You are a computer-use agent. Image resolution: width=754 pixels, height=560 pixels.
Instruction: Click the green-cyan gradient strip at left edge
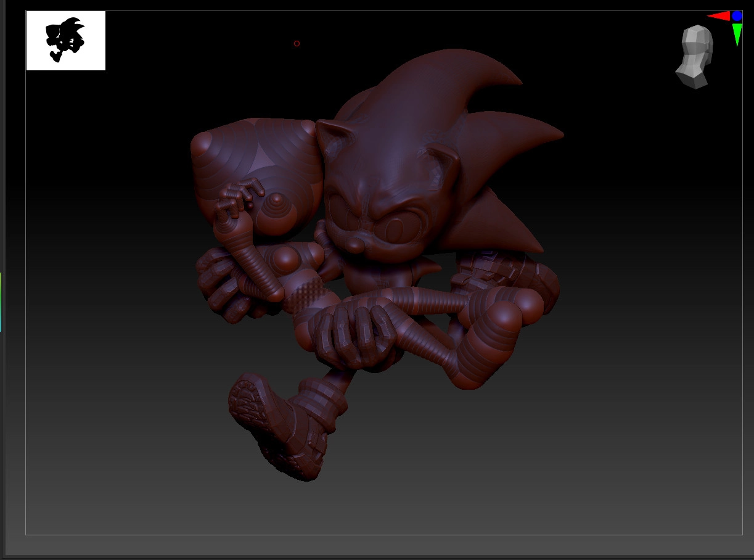[1, 302]
